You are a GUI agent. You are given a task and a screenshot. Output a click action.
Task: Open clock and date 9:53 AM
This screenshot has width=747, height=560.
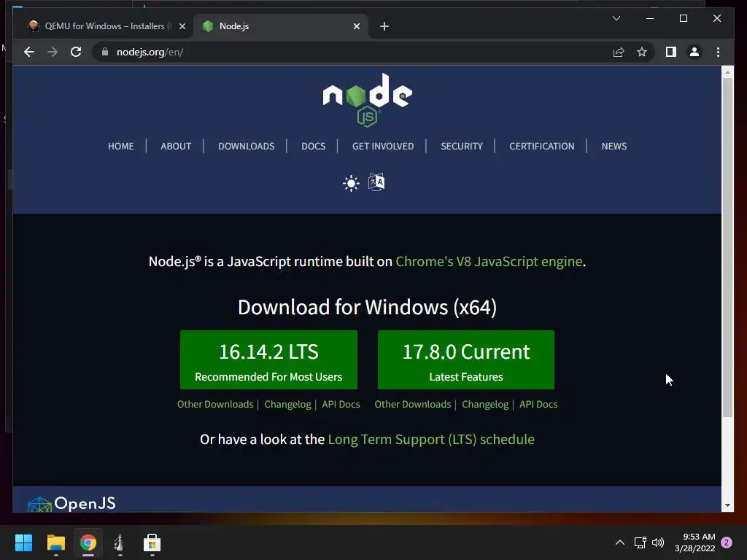[x=694, y=542]
